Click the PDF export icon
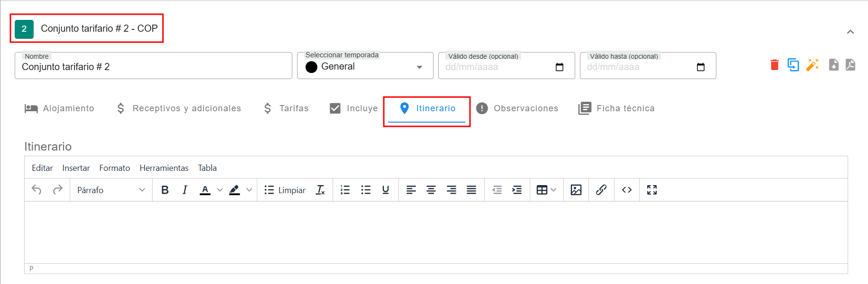This screenshot has width=868, height=284. pos(850,65)
